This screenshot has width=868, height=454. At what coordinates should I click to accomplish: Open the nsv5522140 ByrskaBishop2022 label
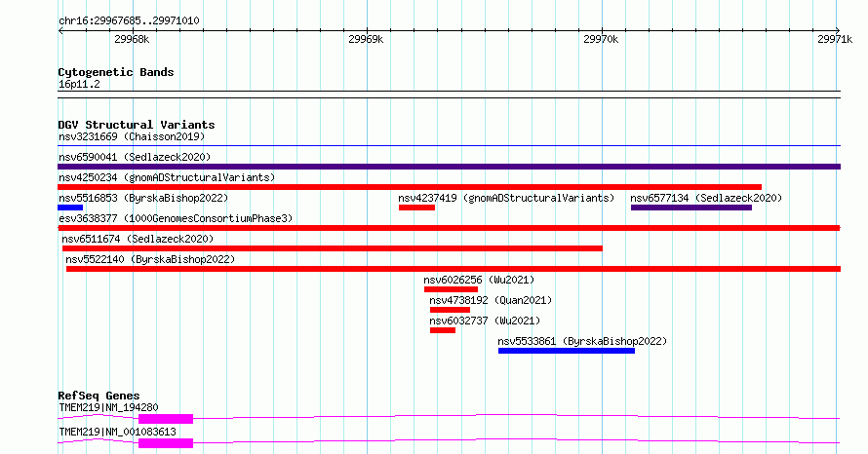tap(150, 259)
